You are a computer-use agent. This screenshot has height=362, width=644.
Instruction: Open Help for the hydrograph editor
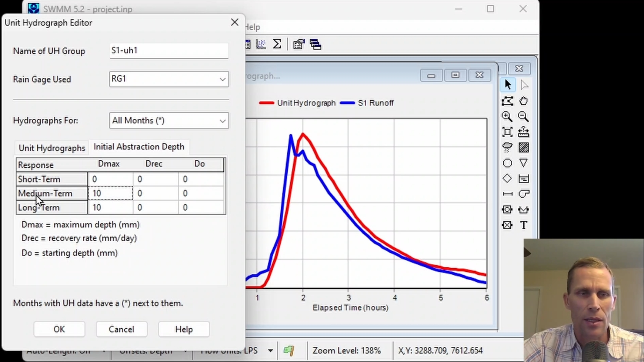tap(184, 329)
